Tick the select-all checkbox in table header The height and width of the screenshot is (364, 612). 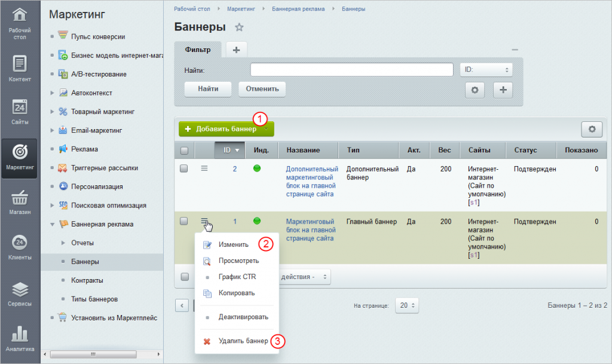tap(185, 151)
